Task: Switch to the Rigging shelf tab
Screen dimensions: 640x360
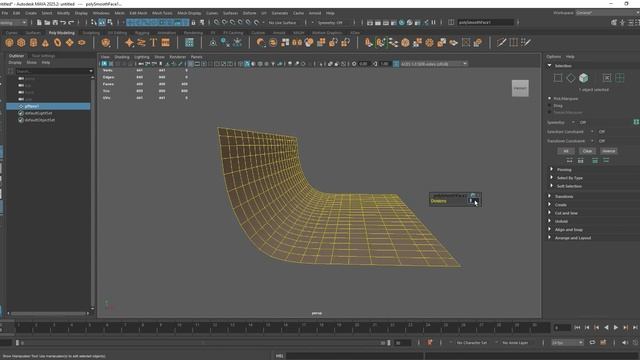Action: pos(142,33)
